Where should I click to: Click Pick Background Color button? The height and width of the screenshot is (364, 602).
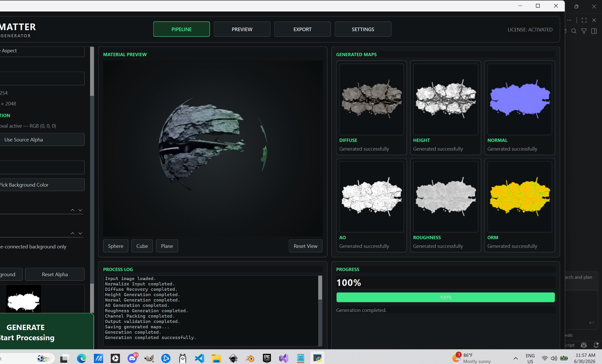(x=42, y=185)
